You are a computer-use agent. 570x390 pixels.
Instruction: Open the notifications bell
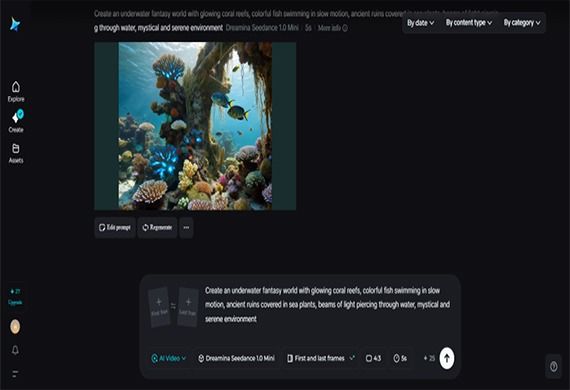[x=15, y=350]
